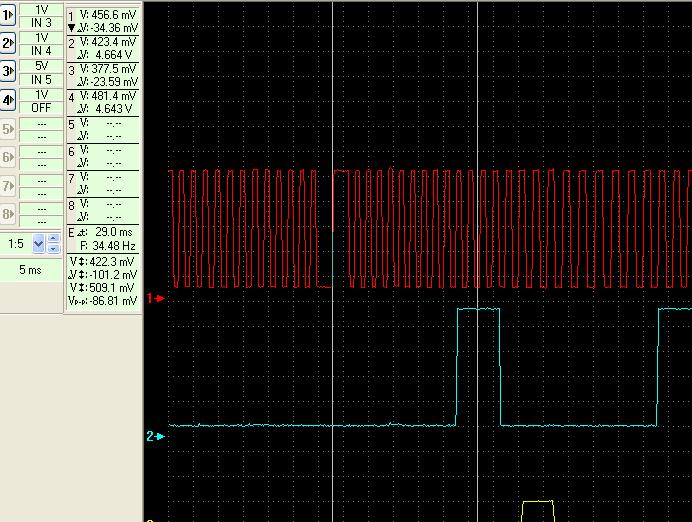The image size is (692, 522).
Task: Click cyan channel 2 zero-level marker
Action: pyautogui.click(x=154, y=436)
